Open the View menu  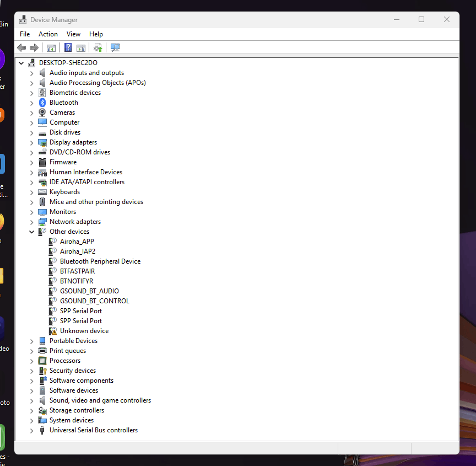point(73,34)
